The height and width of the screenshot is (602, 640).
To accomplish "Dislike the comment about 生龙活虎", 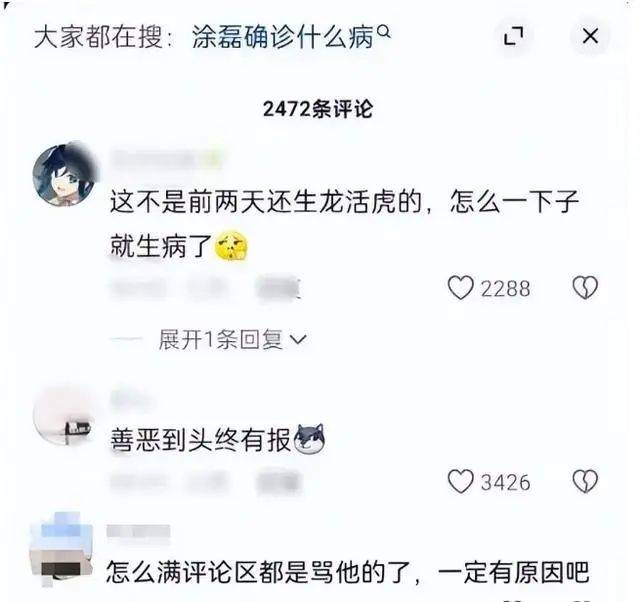I will point(584,287).
